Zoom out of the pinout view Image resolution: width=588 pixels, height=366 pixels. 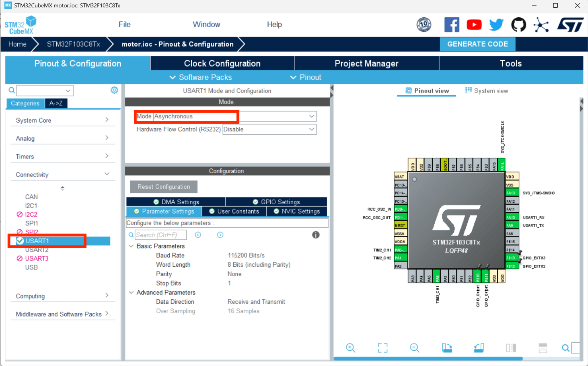coord(414,348)
